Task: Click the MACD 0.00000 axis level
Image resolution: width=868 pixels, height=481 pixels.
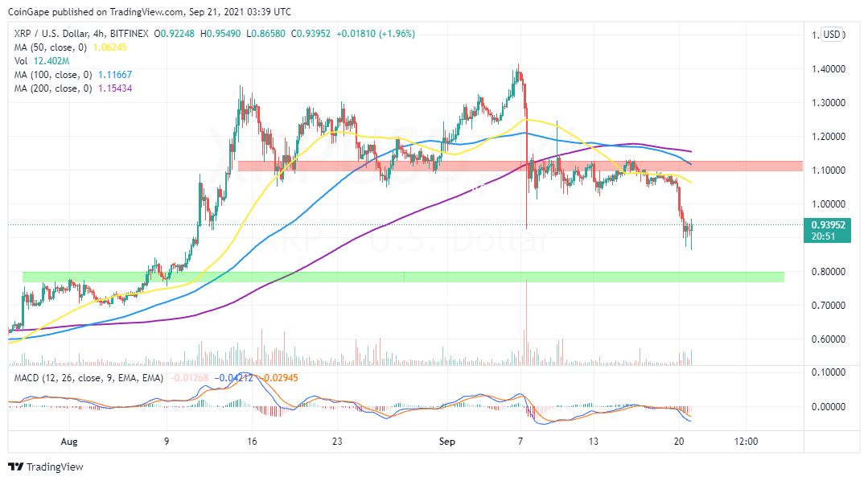Action: [x=828, y=407]
